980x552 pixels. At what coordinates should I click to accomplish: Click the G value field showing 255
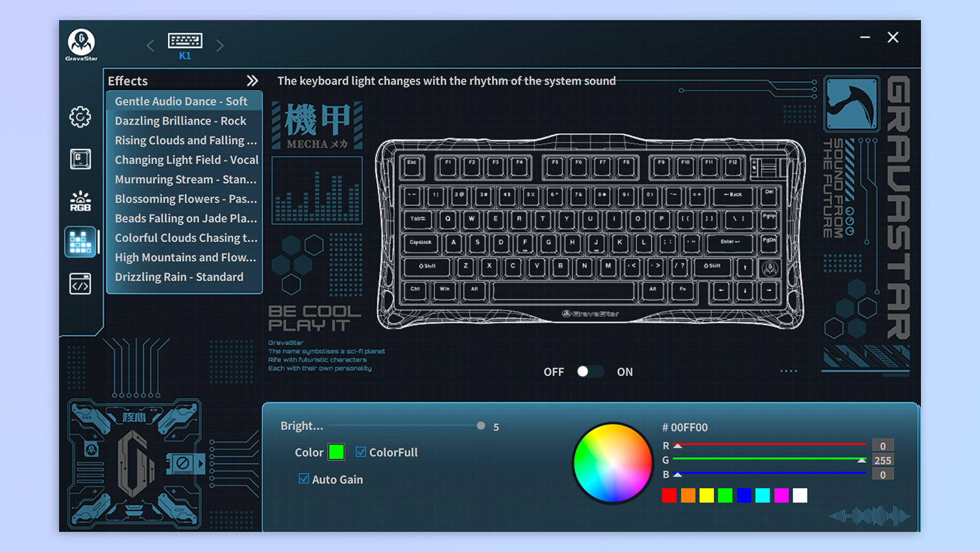click(885, 460)
